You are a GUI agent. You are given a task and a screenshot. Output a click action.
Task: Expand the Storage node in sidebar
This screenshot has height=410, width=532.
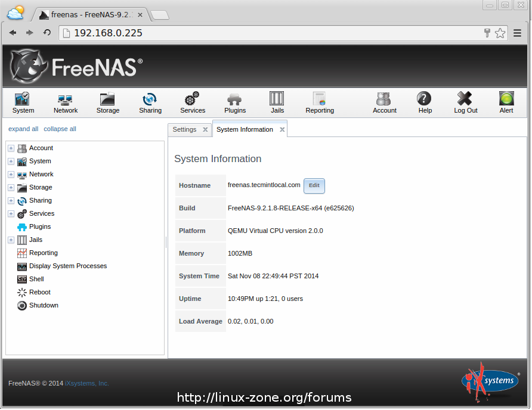[x=11, y=188]
